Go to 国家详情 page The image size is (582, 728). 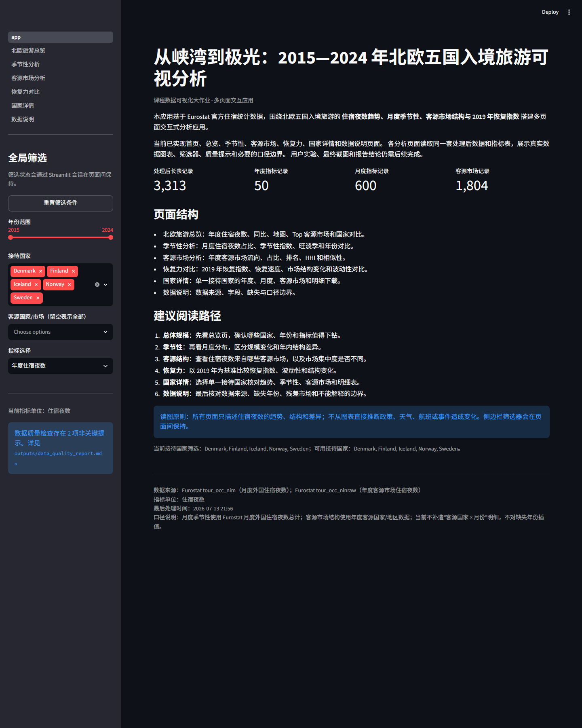(x=61, y=106)
